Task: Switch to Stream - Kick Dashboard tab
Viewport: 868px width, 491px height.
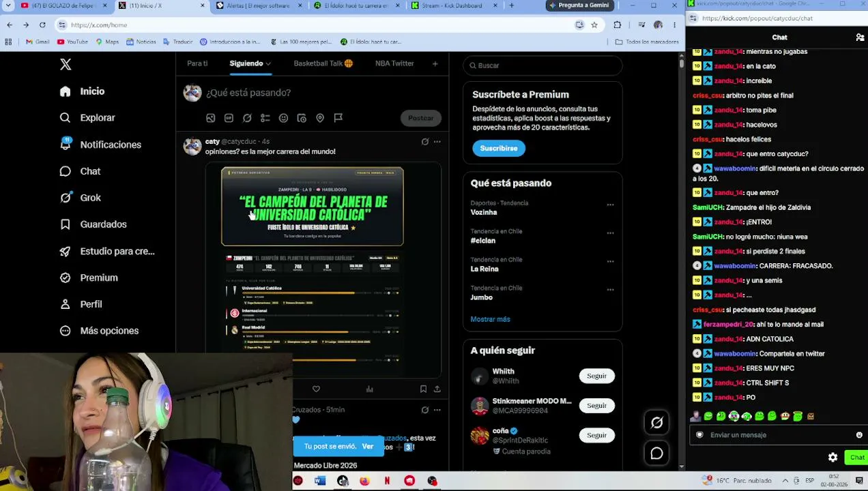Action: 451,5
